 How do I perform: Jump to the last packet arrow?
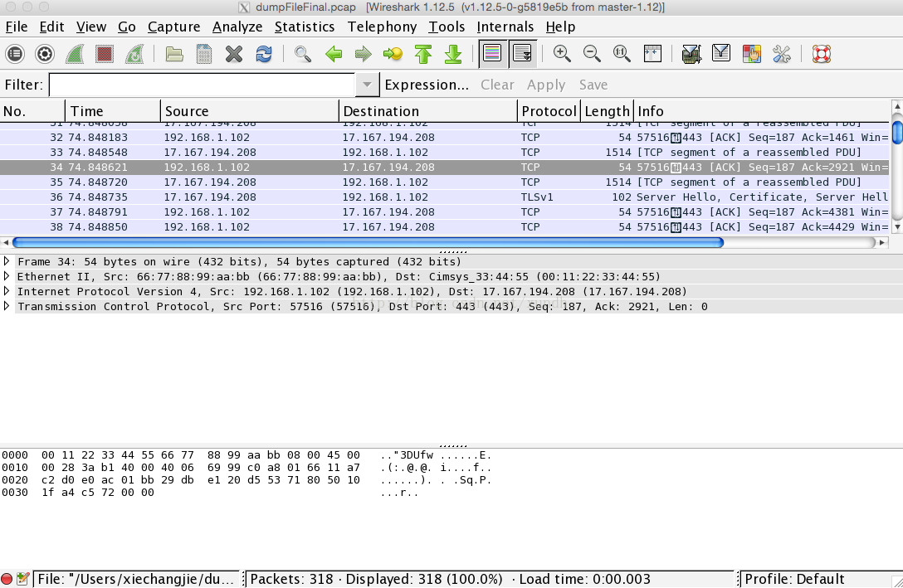453,54
